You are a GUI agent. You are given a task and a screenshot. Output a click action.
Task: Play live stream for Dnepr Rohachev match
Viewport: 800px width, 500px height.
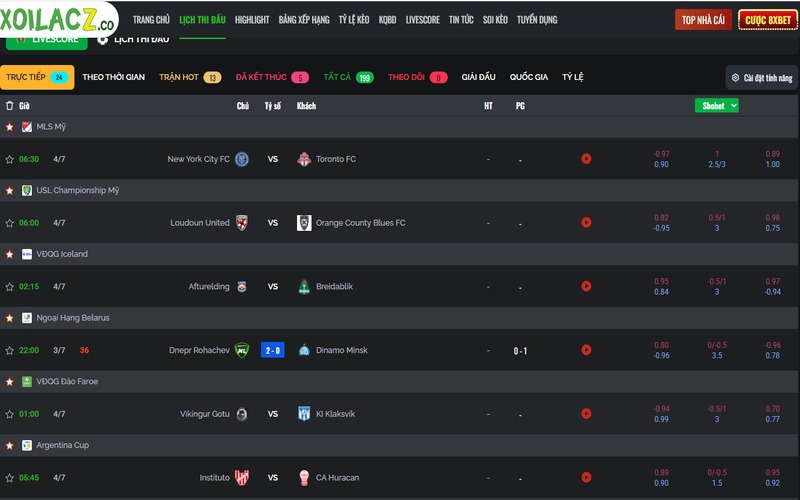click(x=586, y=350)
